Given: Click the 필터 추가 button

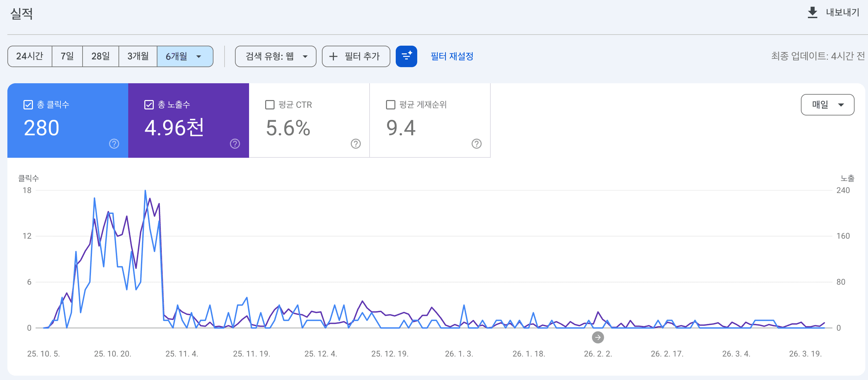Looking at the screenshot, I should click(x=356, y=56).
